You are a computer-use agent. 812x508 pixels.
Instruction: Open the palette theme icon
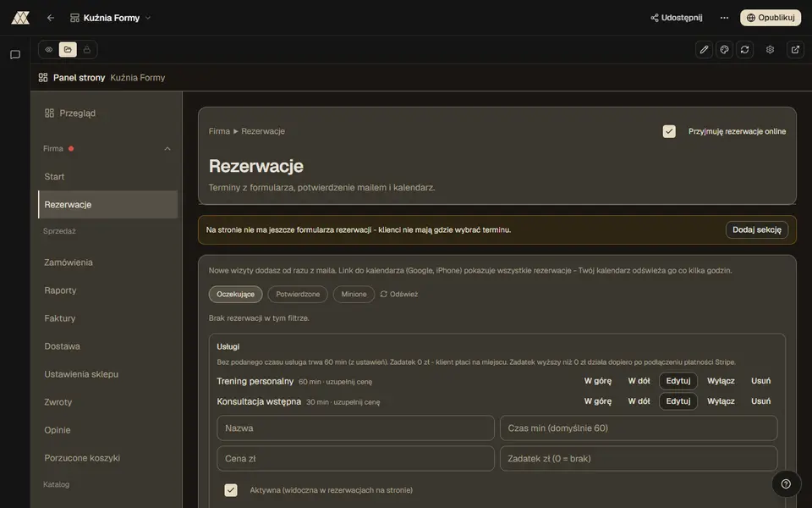pos(725,50)
